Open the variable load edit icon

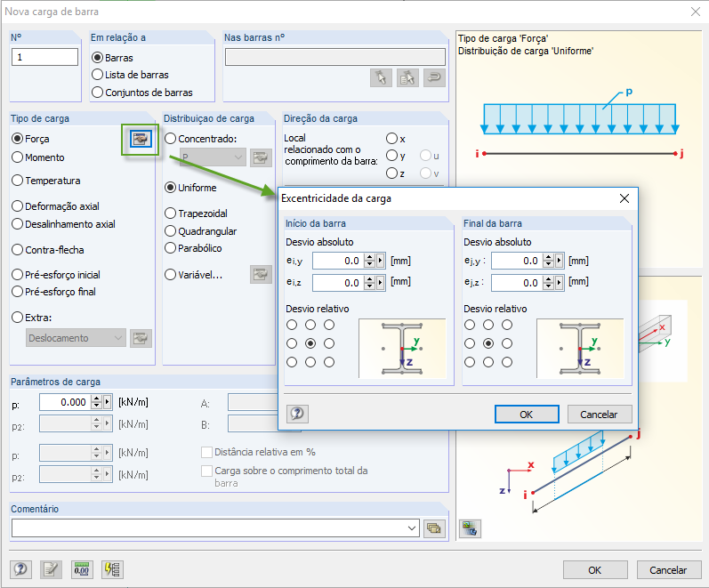[x=261, y=275]
